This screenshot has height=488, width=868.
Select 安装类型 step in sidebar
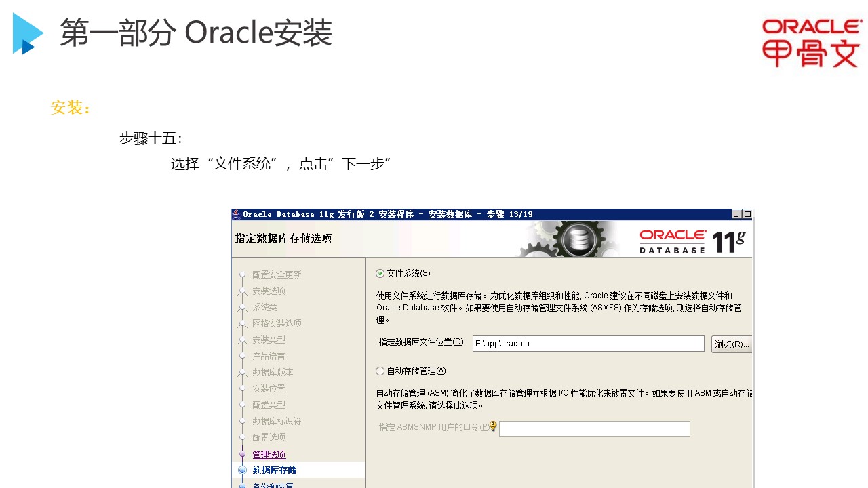click(269, 340)
